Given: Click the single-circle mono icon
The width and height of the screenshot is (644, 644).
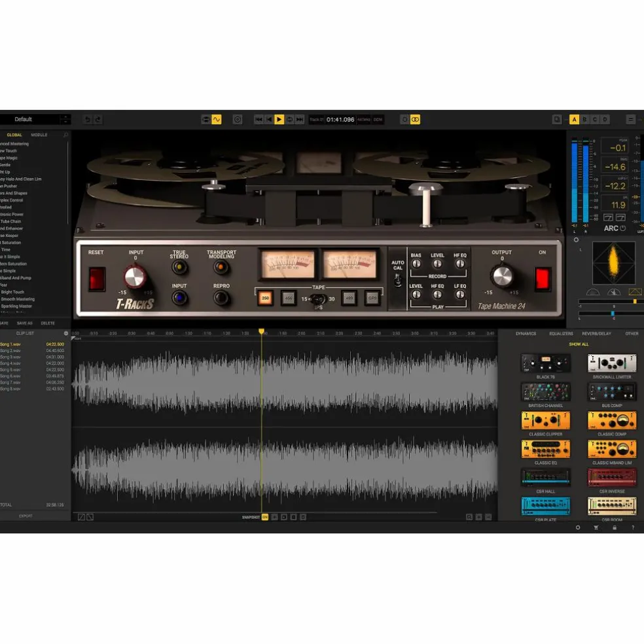Looking at the screenshot, I should (x=405, y=120).
